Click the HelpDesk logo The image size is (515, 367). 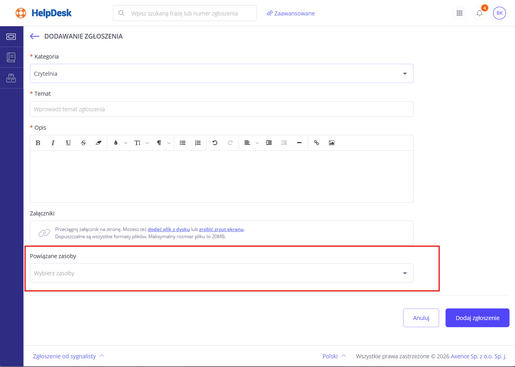(x=43, y=13)
